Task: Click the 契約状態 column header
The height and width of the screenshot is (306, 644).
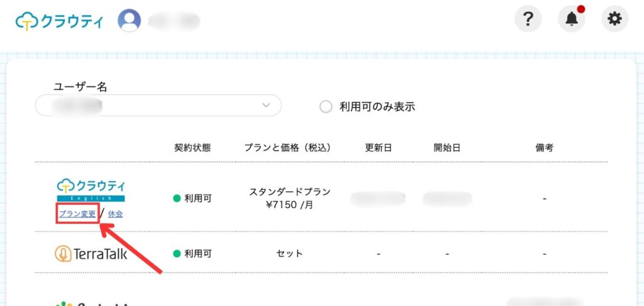Action: tap(192, 148)
